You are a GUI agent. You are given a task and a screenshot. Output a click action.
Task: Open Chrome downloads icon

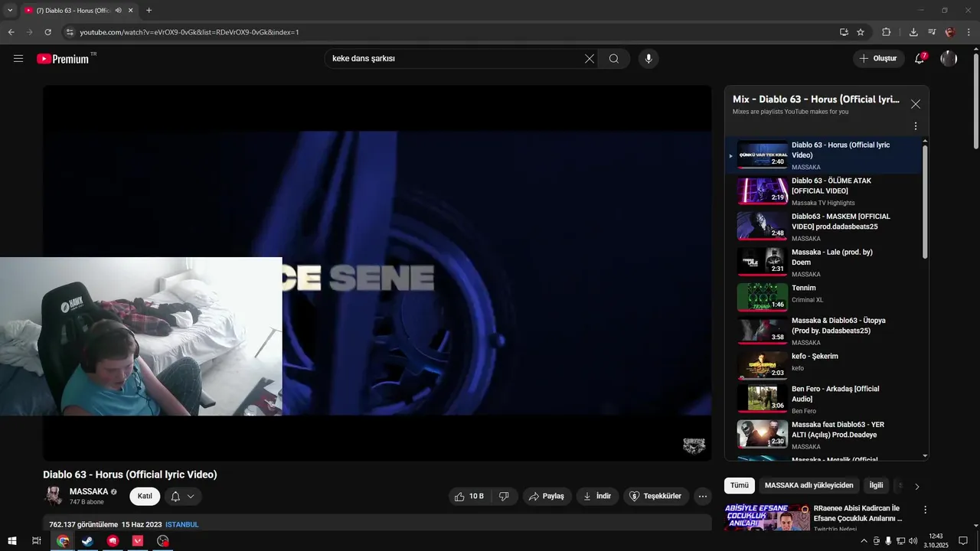pyautogui.click(x=913, y=32)
